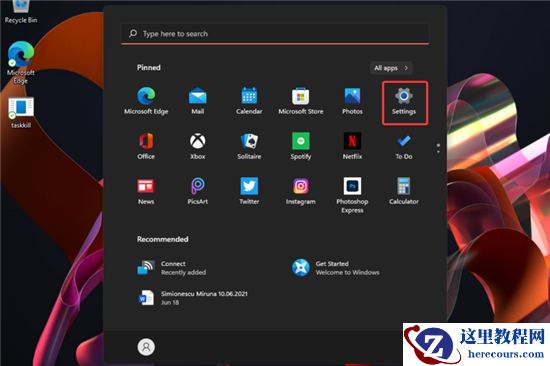Expand the All apps list
Image resolution: width=550 pixels, height=366 pixels.
(391, 68)
